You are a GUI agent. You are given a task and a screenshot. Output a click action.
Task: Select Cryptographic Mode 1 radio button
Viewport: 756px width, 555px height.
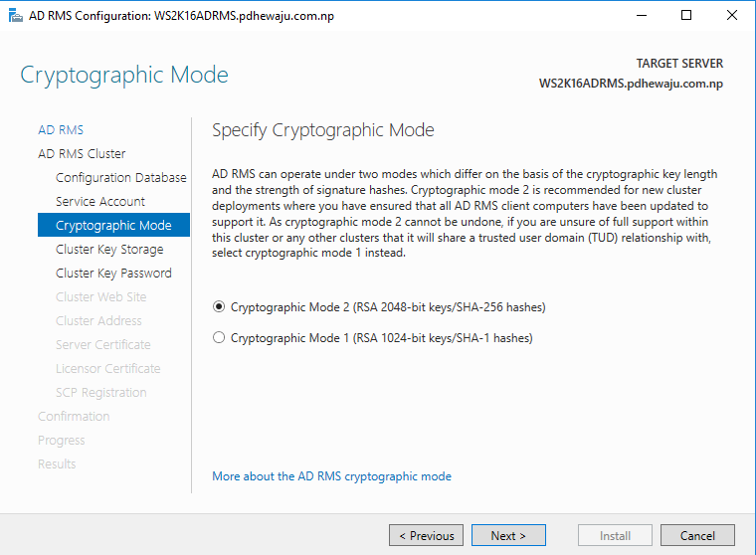[219, 337]
